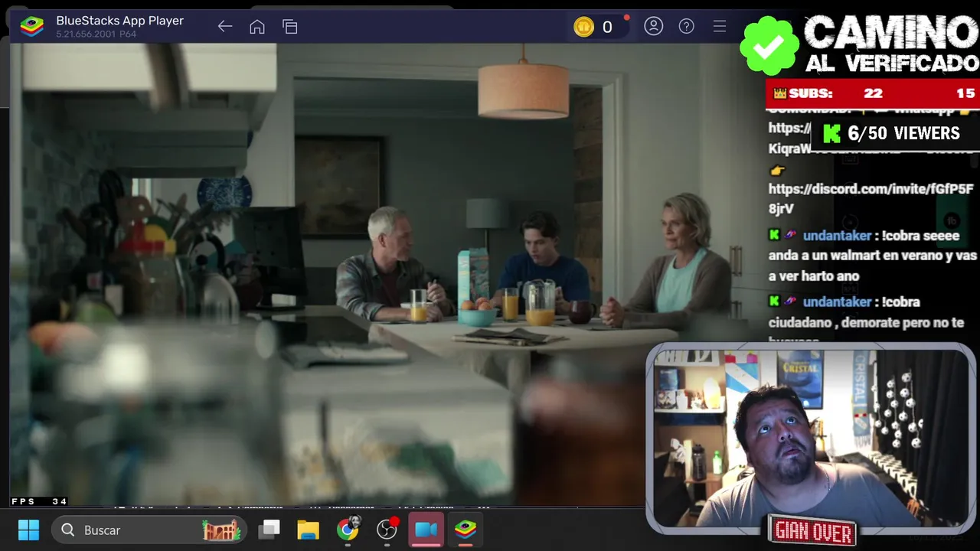Click the SUBS: 22 counter bar
This screenshot has height=551, width=980.
pyautogui.click(x=873, y=93)
